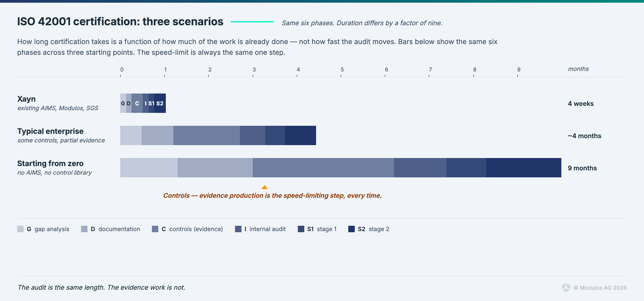
Task: Click the "4 weeks" duration label
Action: pos(581,104)
